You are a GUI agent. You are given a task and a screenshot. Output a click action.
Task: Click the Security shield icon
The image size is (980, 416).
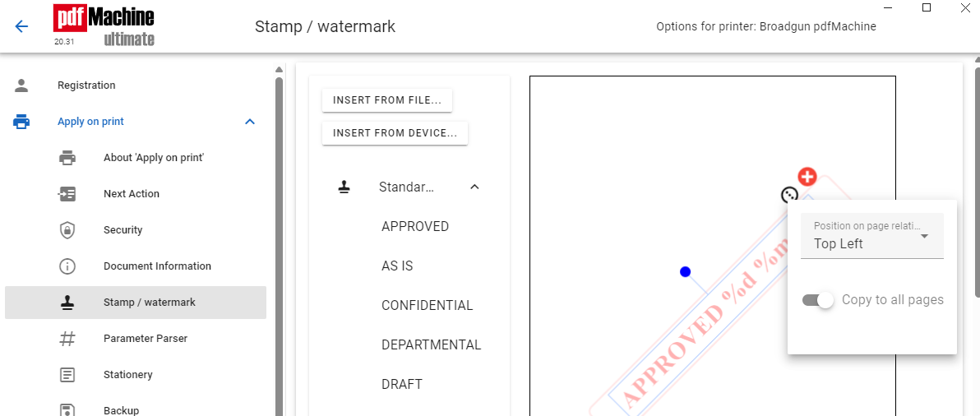coord(67,230)
